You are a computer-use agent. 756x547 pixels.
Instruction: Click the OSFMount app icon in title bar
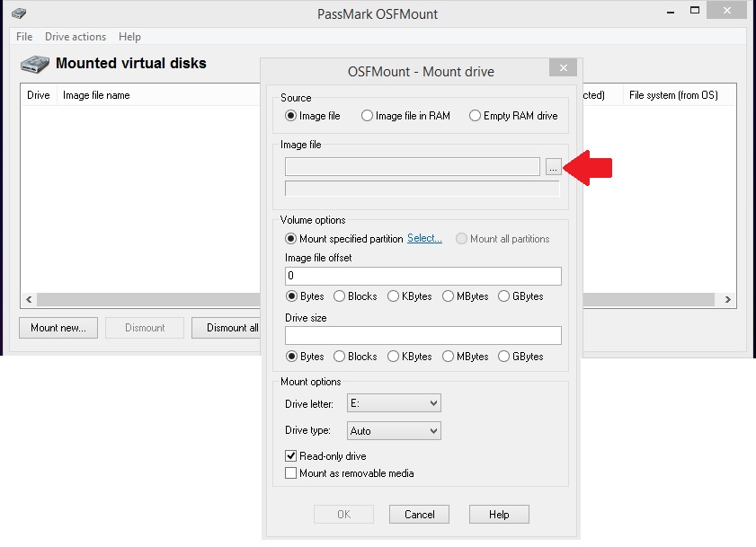pyautogui.click(x=18, y=13)
